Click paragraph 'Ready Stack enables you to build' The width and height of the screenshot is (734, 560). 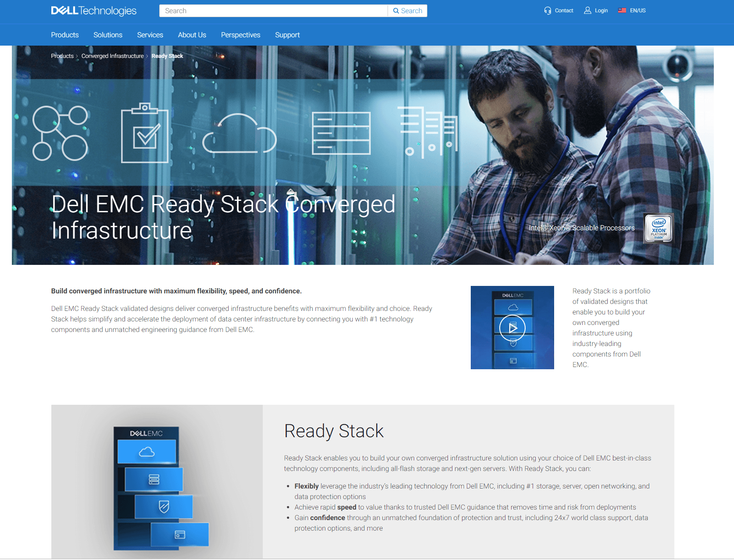tap(468, 463)
